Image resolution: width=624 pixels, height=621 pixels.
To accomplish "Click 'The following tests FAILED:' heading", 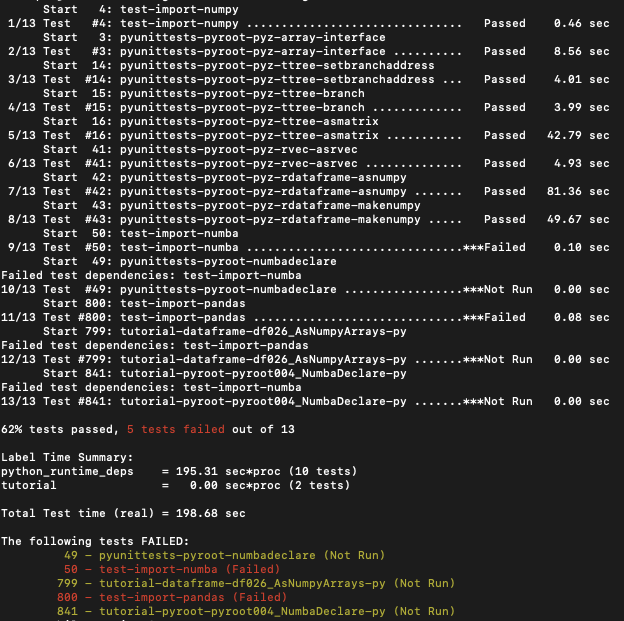I will 95,541.
